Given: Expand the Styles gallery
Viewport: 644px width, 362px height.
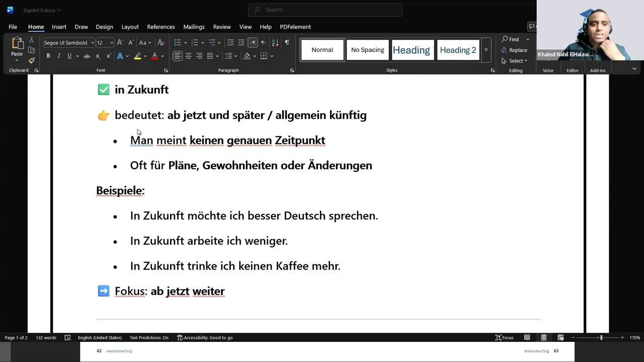Looking at the screenshot, I should pyautogui.click(x=486, y=50).
